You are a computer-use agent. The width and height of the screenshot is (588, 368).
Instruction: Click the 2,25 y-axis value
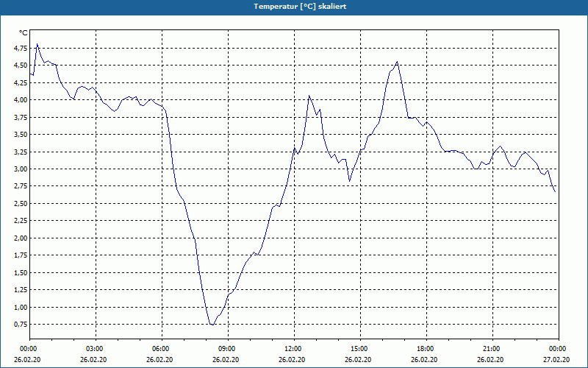pos(21,221)
